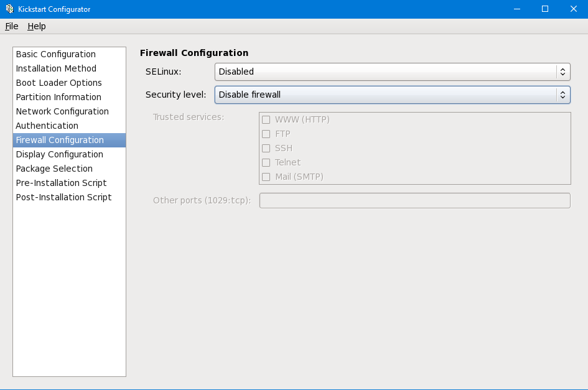The width and height of the screenshot is (588, 390).
Task: Select Package Selection in the sidebar
Action: click(54, 169)
